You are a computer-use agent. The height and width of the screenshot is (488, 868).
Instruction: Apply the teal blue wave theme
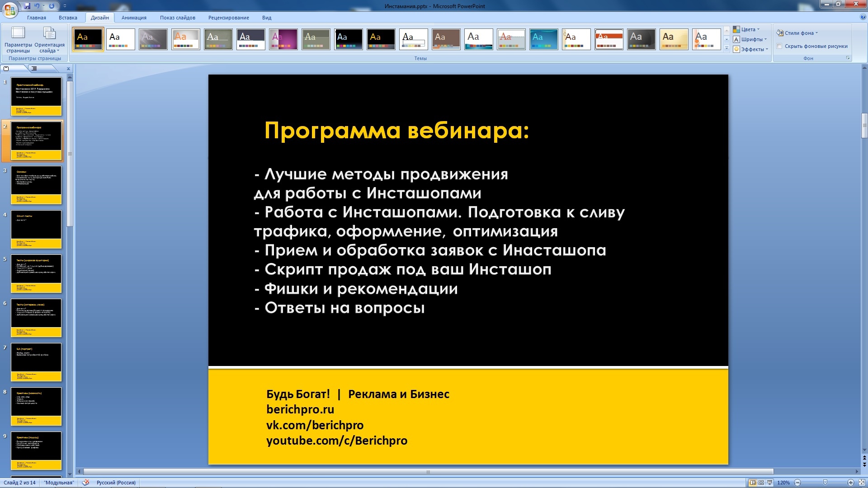click(544, 39)
